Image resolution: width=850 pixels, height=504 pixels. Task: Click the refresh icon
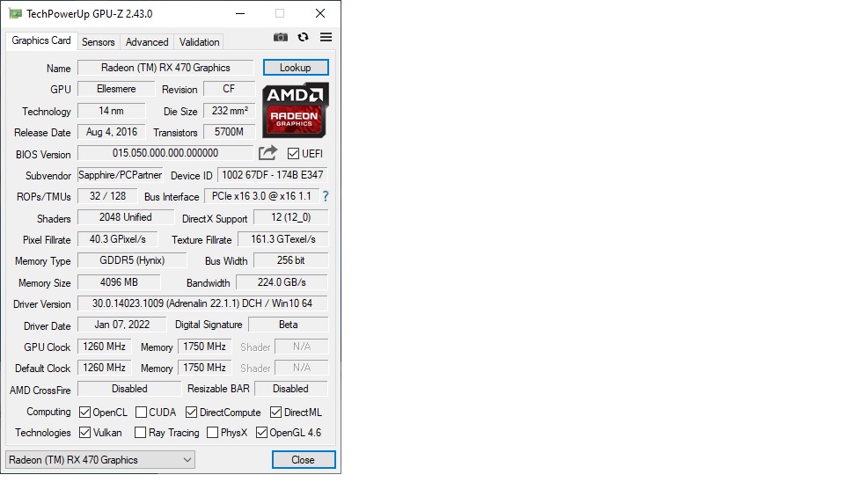(303, 37)
